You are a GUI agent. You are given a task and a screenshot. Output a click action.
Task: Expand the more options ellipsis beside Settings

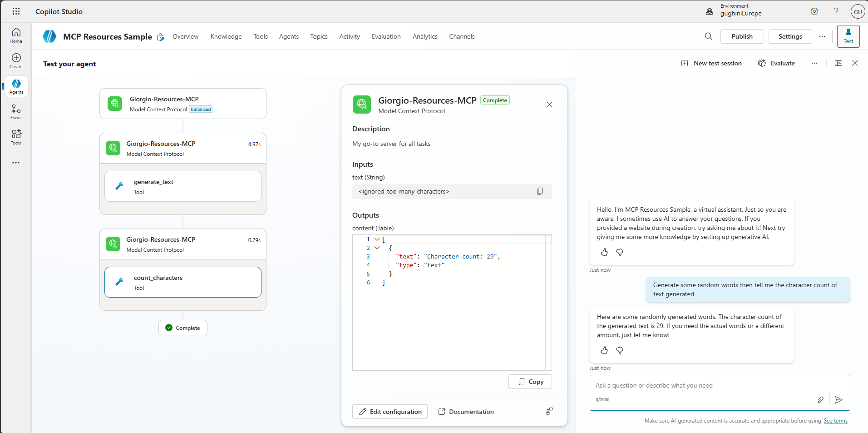click(822, 36)
